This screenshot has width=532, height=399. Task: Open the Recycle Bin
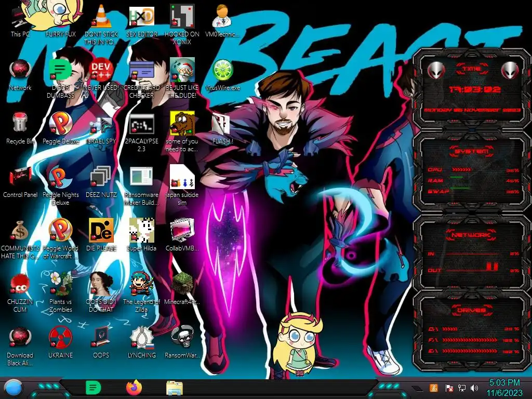click(x=20, y=128)
